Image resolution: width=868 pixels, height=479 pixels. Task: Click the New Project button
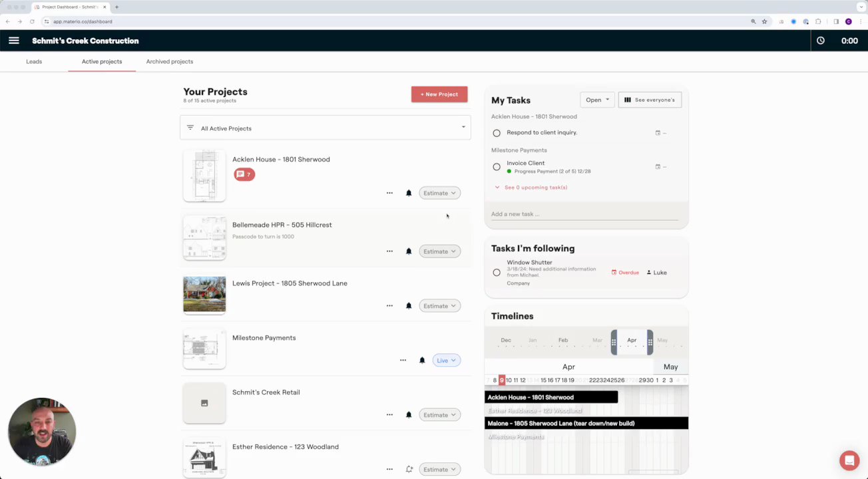click(439, 94)
